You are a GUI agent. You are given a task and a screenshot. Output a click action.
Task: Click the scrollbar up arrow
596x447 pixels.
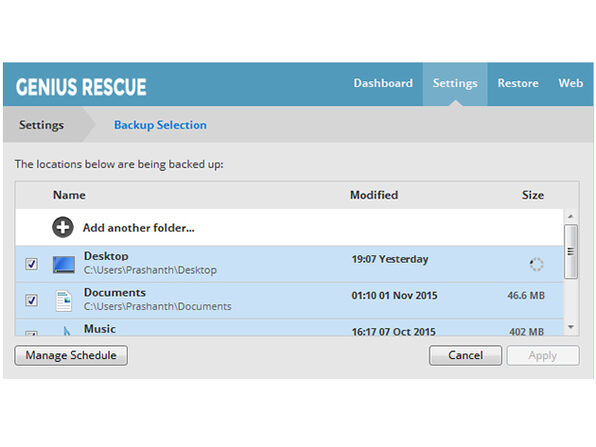click(x=571, y=216)
